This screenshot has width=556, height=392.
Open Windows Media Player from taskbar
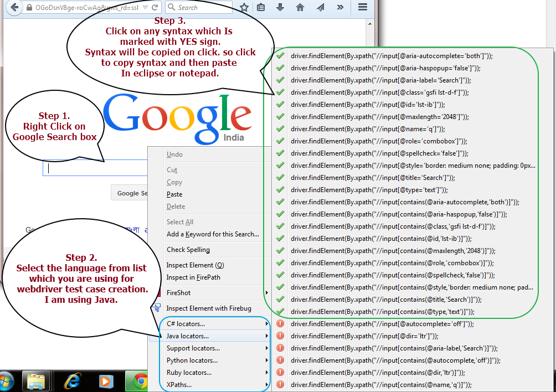[105, 381]
